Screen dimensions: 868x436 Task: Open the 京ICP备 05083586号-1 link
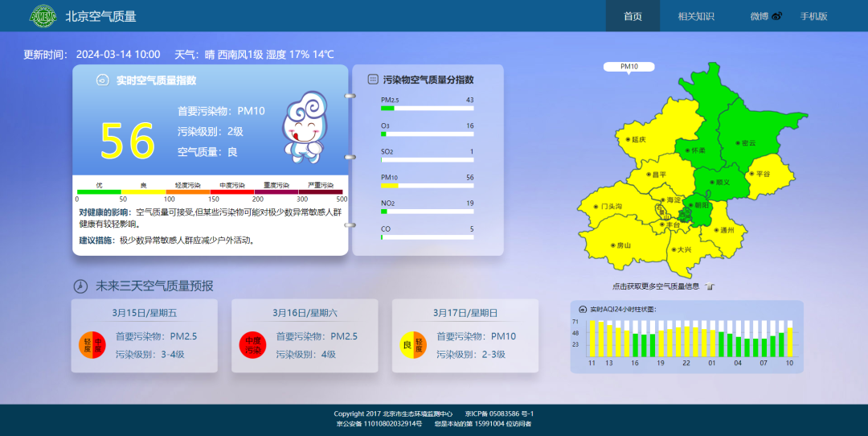pyautogui.click(x=499, y=414)
